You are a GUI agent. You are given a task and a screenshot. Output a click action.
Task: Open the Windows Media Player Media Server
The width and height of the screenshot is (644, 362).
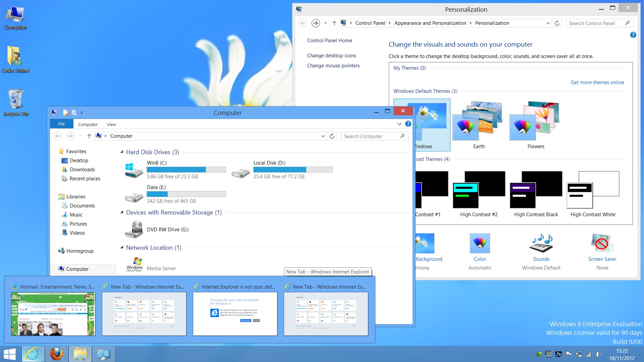[151, 265]
